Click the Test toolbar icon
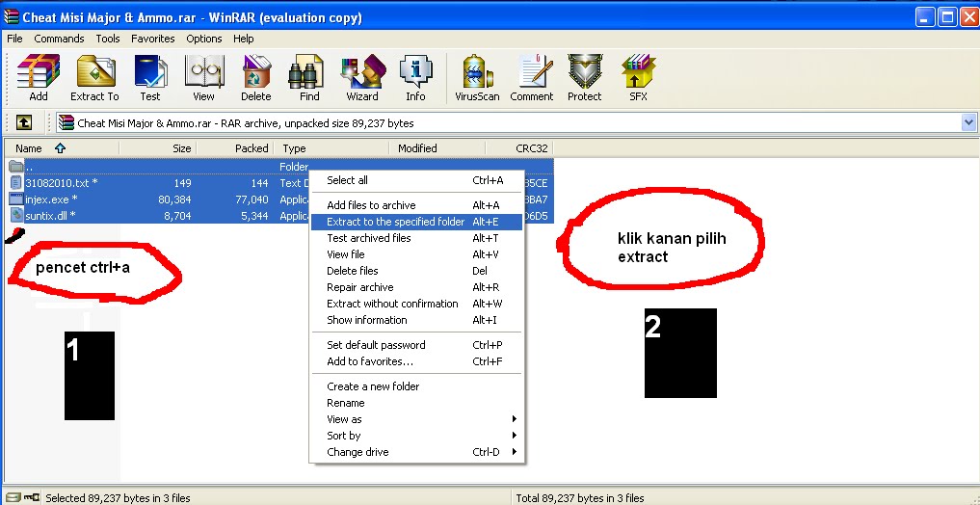 150,70
